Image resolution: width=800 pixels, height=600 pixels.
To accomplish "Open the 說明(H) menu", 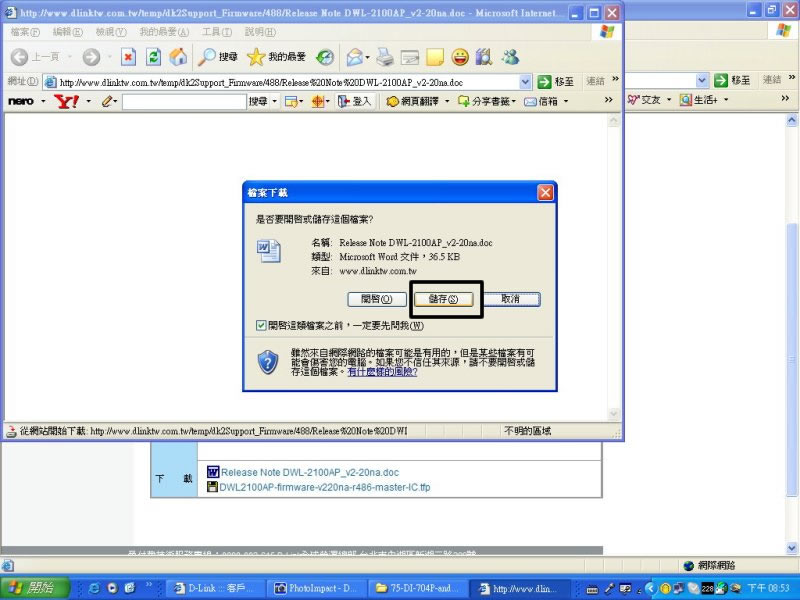I will [x=260, y=32].
